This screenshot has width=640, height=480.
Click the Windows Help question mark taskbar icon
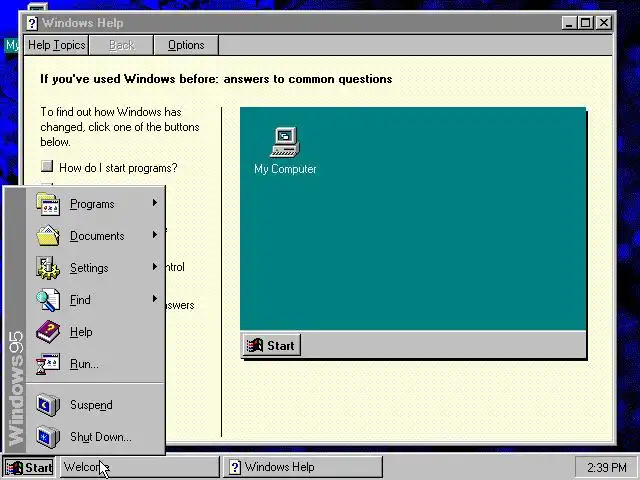point(235,467)
